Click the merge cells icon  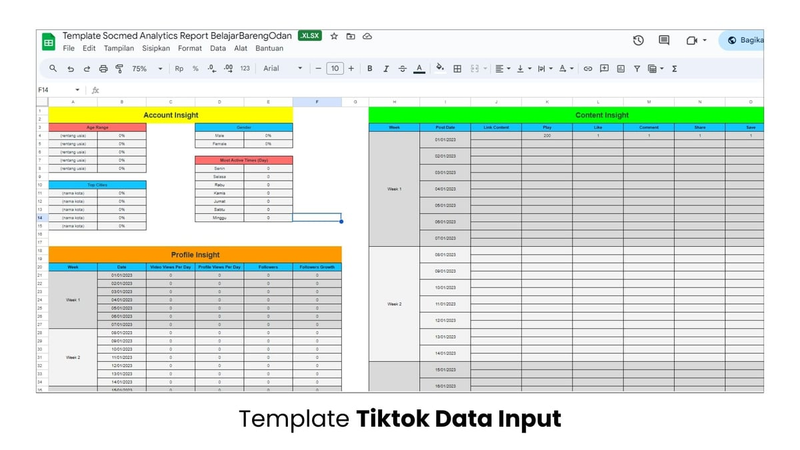click(474, 68)
